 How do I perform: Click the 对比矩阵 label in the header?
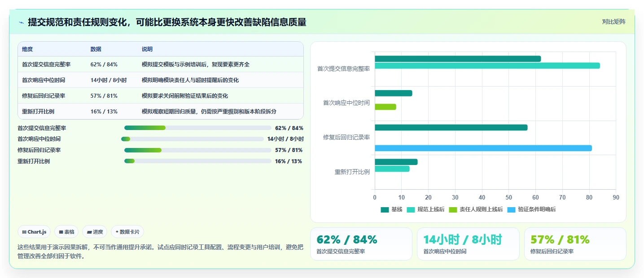click(x=613, y=22)
